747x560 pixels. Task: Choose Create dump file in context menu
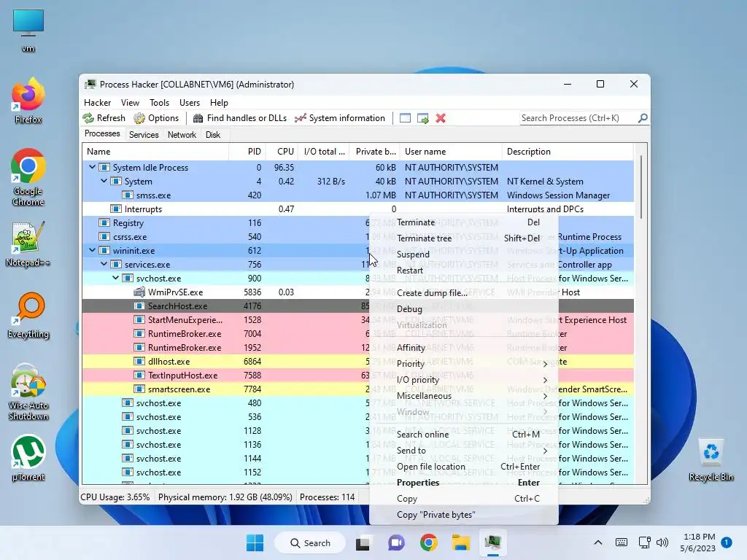pyautogui.click(x=464, y=293)
